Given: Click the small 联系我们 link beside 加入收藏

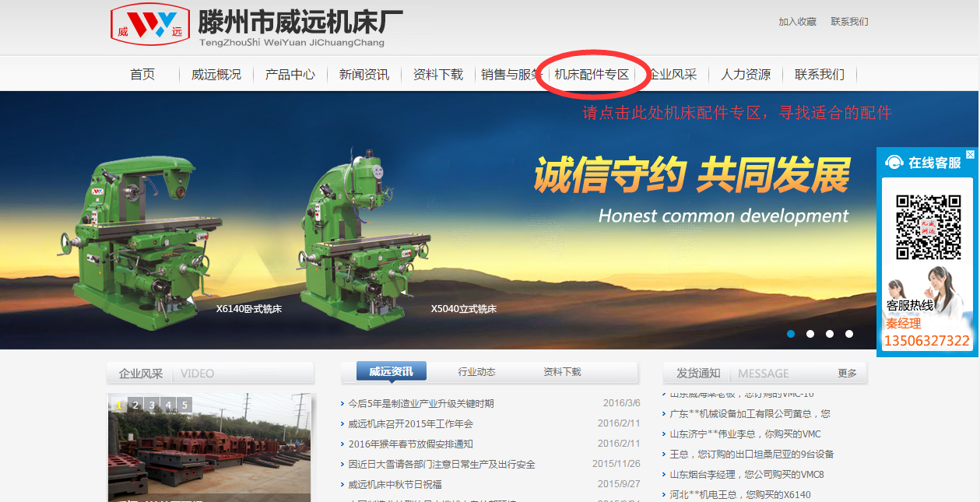Looking at the screenshot, I should pyautogui.click(x=849, y=22).
